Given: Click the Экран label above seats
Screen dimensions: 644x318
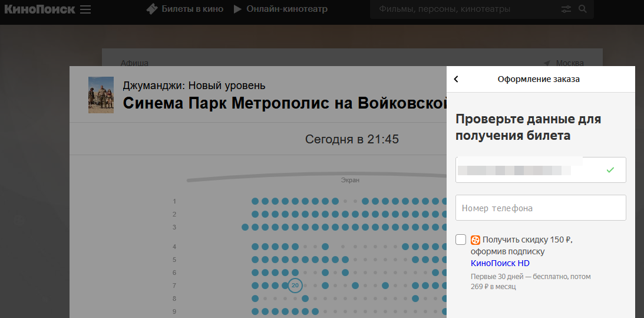Looking at the screenshot, I should coord(350,180).
